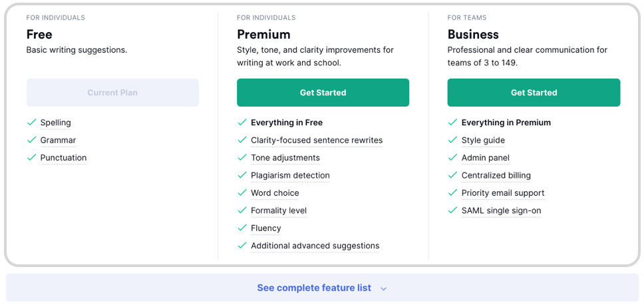Screen dimensions: 644x305
Task: Click the Punctuation feature label
Action: (63, 158)
